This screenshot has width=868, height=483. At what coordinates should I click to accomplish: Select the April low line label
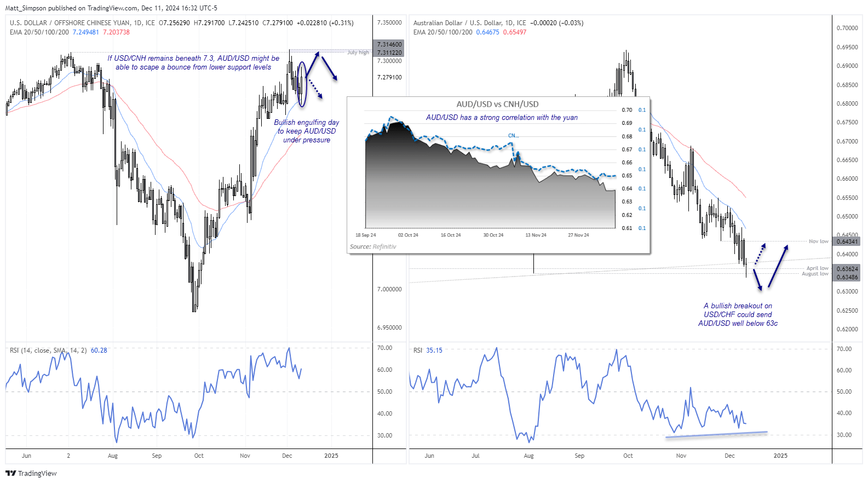pyautogui.click(x=818, y=268)
